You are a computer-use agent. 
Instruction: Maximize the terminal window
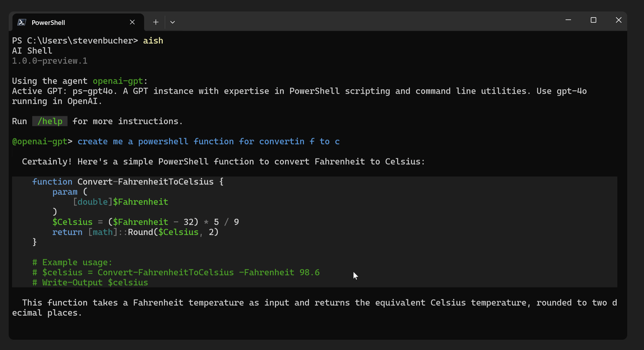(x=593, y=20)
